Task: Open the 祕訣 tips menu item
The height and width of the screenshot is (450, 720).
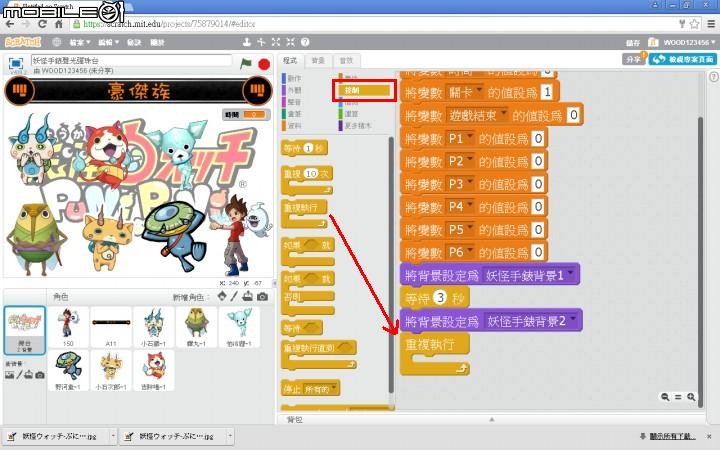Action: click(134, 43)
